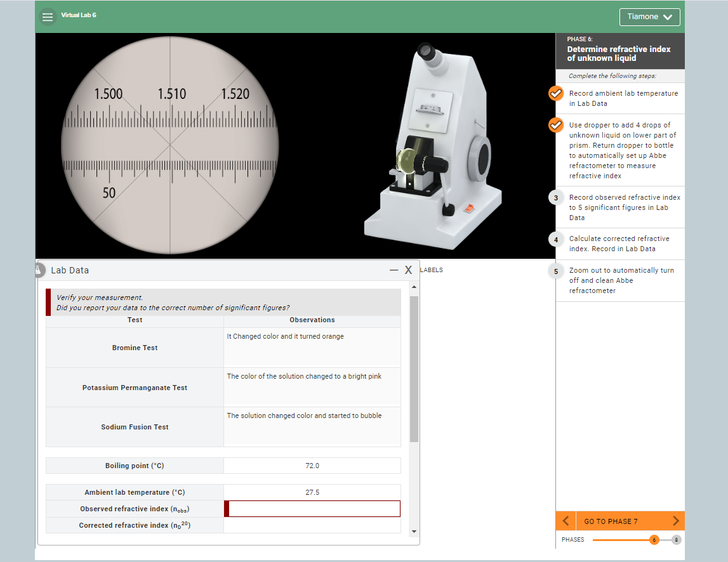Click the corrected refractive index field
The height and width of the screenshot is (562, 728).
coord(312,525)
